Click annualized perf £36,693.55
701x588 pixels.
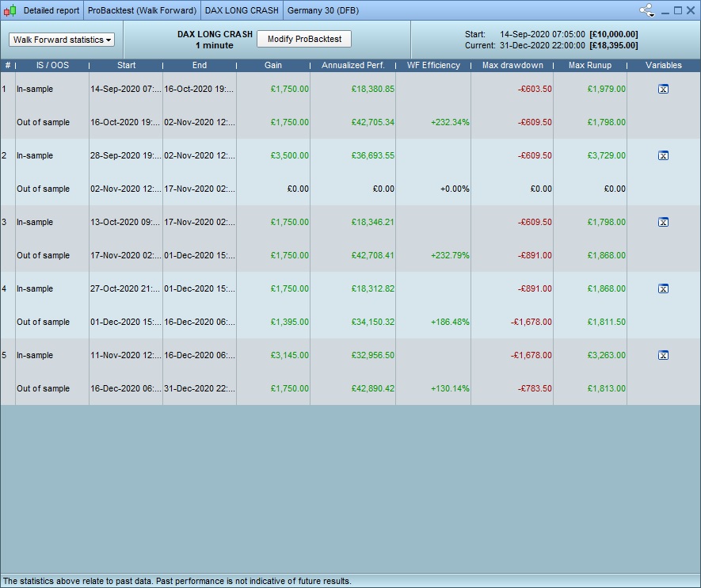pyautogui.click(x=373, y=155)
